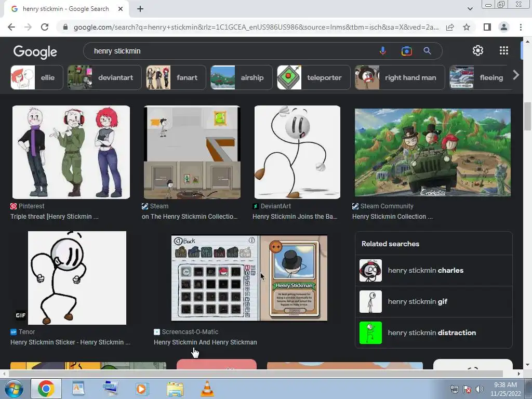Show the tab search dropdown
This screenshot has height=399, width=532.
pyautogui.click(x=470, y=9)
